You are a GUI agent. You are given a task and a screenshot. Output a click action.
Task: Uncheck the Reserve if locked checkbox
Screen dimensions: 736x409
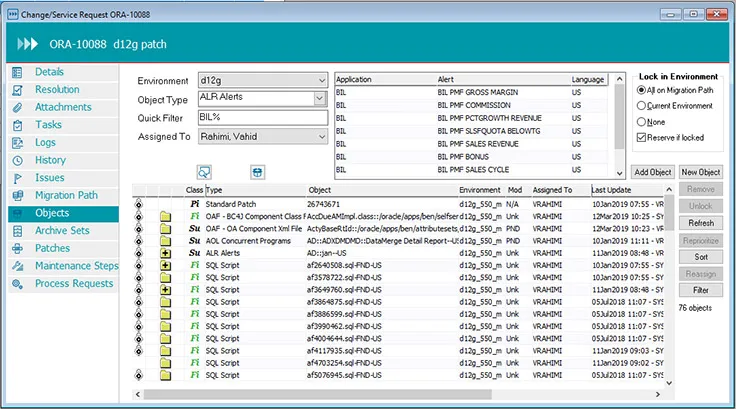coord(641,138)
